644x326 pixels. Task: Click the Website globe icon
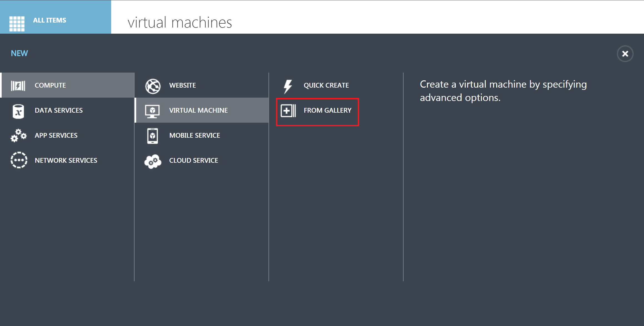click(x=153, y=86)
